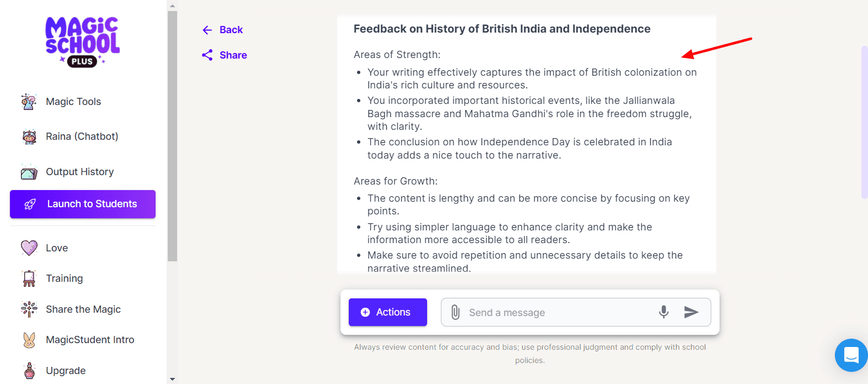Click the Love heart icon
868x384 pixels.
coord(29,248)
